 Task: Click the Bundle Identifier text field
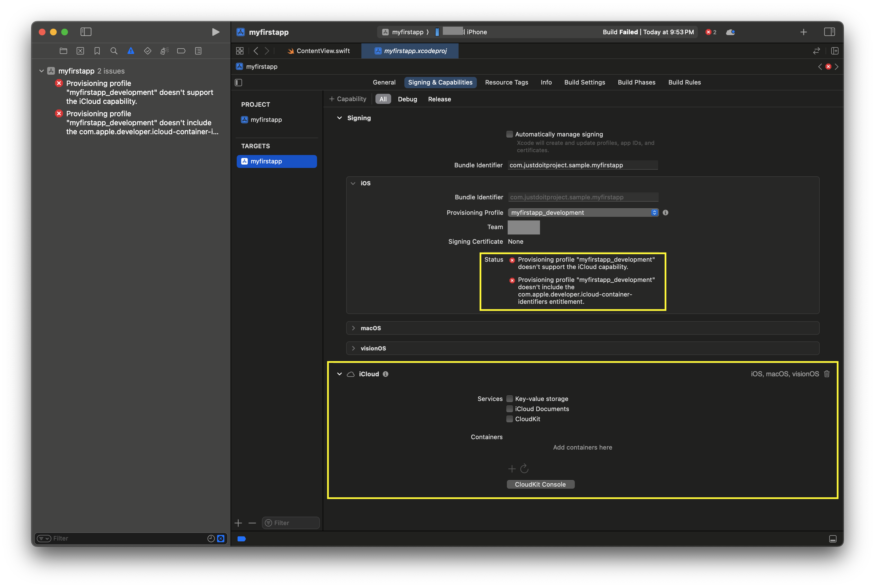[x=582, y=165]
